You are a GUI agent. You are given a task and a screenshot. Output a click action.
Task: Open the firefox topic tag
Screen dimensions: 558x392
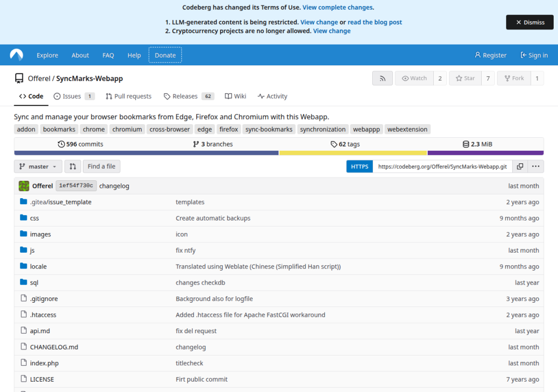click(228, 129)
